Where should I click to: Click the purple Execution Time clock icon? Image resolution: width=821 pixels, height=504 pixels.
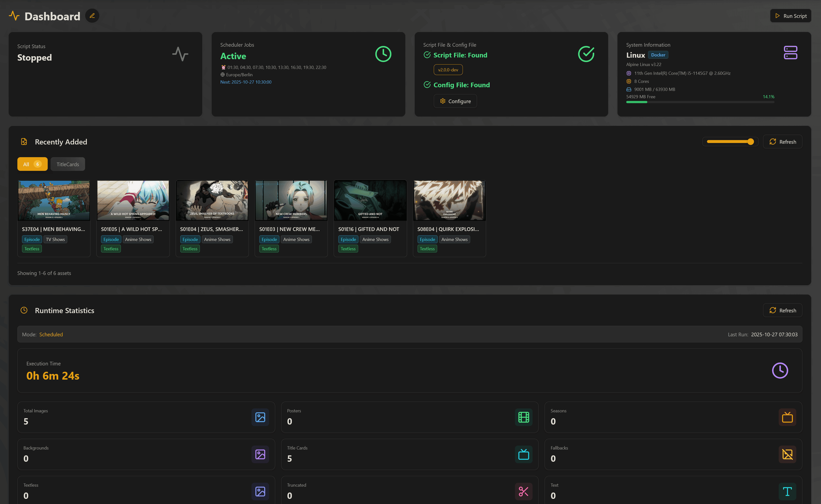click(x=780, y=370)
